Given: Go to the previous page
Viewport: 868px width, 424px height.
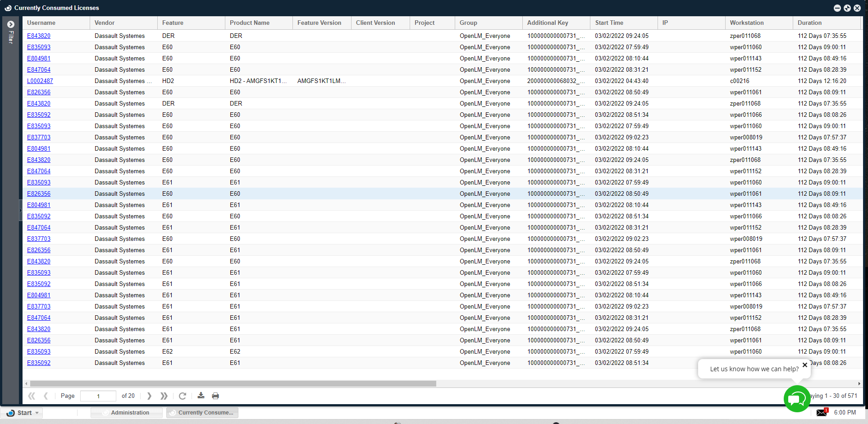Looking at the screenshot, I should click(x=46, y=396).
